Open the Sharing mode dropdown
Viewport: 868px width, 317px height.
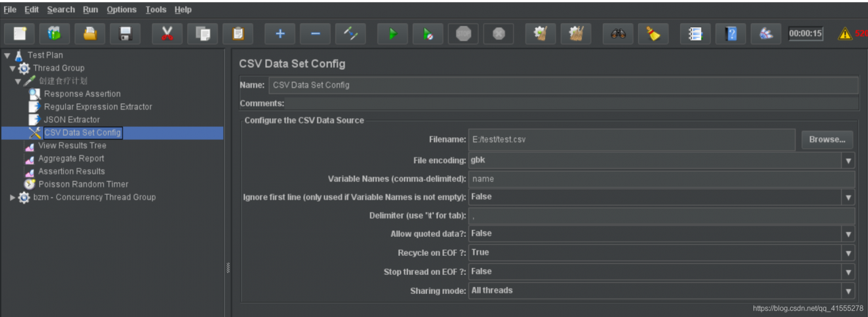pos(848,291)
